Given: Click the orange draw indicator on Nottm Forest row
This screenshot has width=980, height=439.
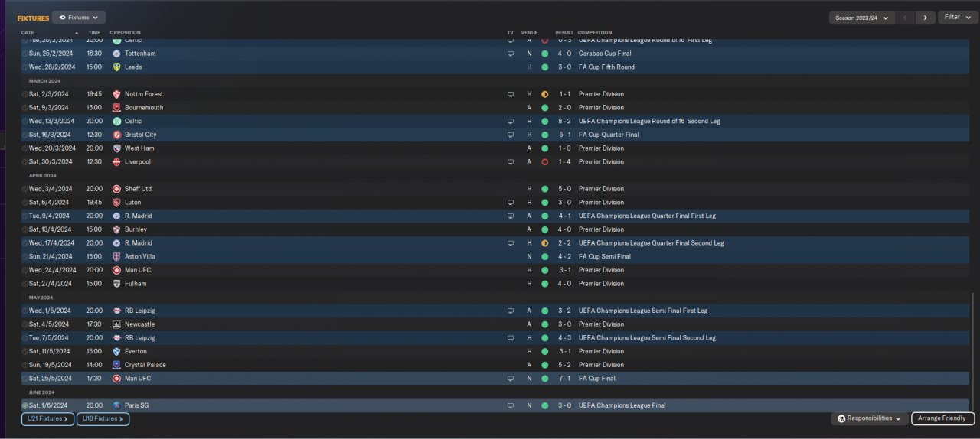Looking at the screenshot, I should pos(544,94).
